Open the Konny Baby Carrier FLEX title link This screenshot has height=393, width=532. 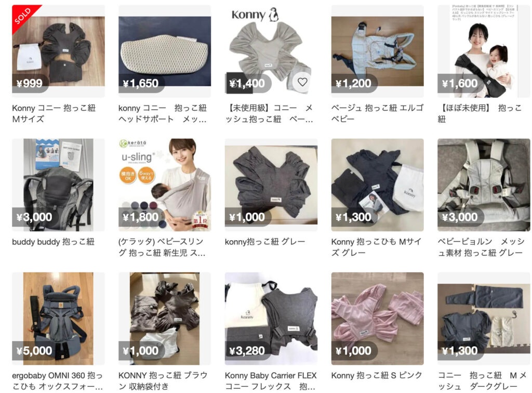coord(271,381)
